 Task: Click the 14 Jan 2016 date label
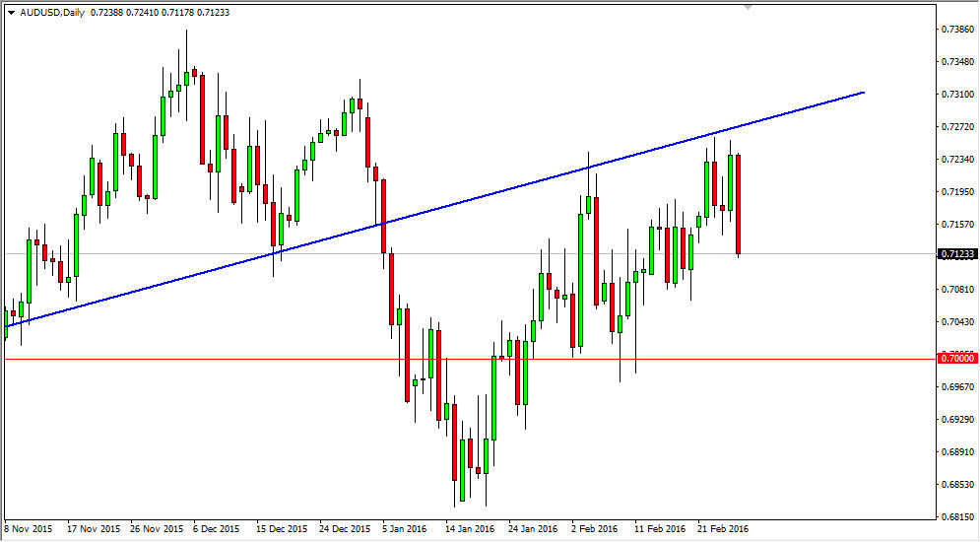(471, 529)
